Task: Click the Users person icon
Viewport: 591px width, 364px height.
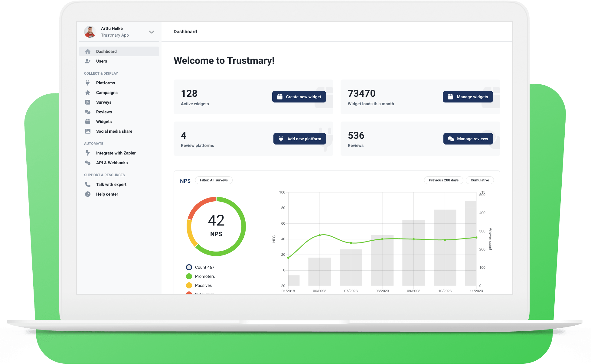Action: (88, 61)
